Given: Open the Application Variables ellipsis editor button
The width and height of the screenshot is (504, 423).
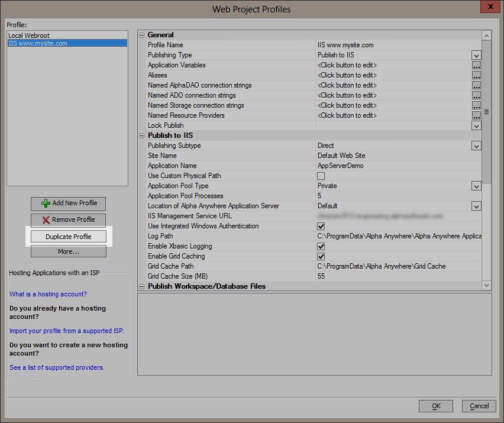Looking at the screenshot, I should (476, 65).
